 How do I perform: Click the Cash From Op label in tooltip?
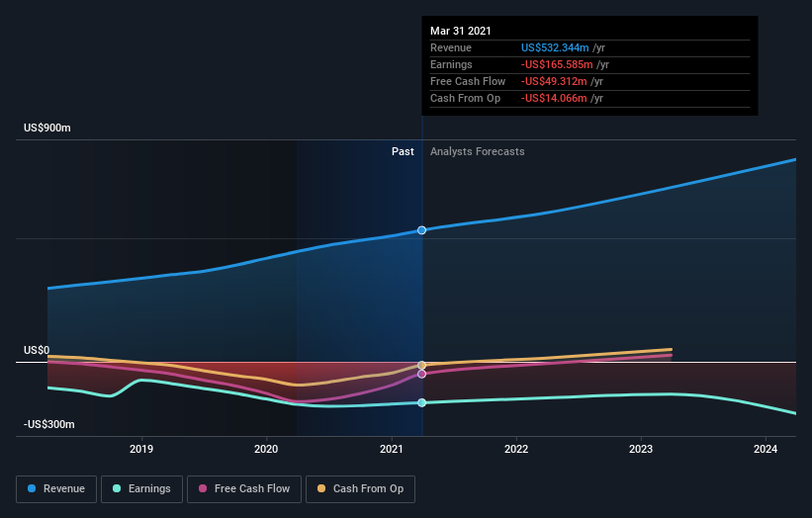coord(465,98)
